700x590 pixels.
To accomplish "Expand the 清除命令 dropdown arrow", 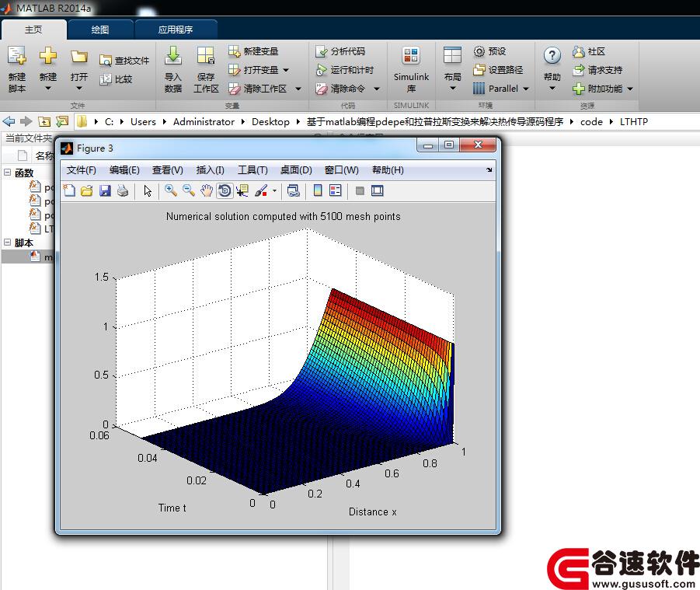I will tap(376, 89).
